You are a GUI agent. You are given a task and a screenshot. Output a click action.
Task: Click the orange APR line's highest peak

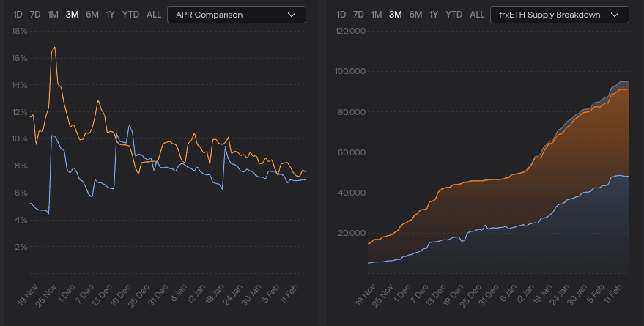54,48
